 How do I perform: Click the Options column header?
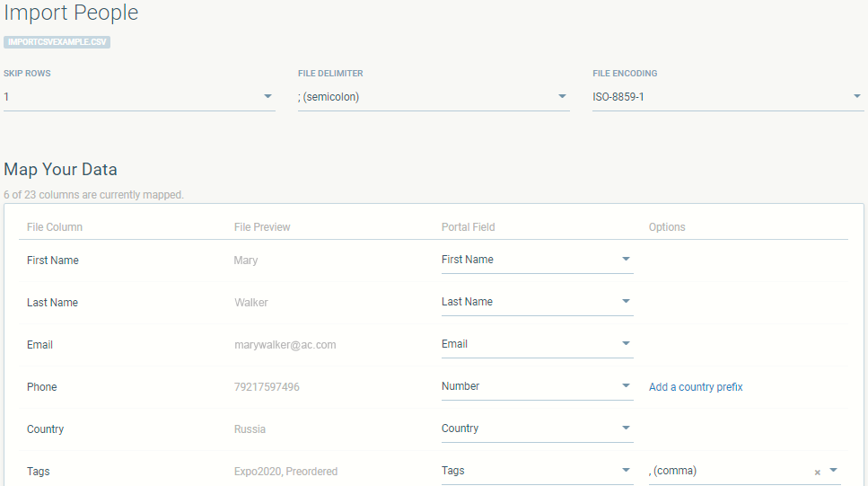tap(667, 227)
